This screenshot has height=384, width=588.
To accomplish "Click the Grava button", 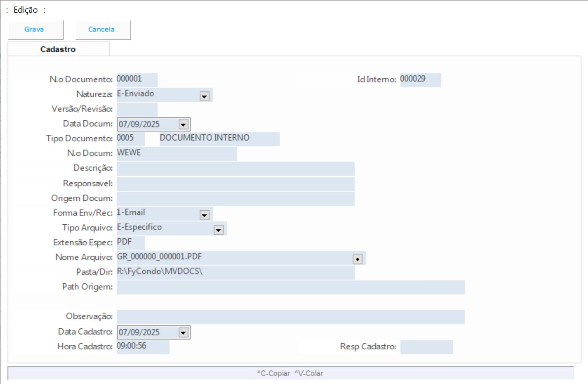I will (34, 30).
